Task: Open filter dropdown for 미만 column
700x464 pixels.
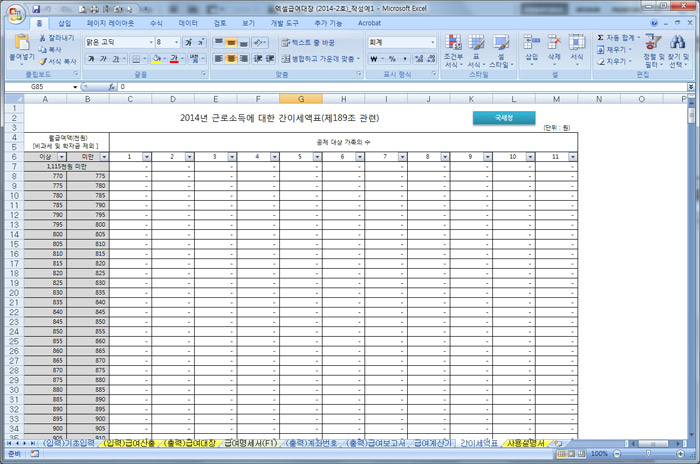Action: click(x=104, y=157)
